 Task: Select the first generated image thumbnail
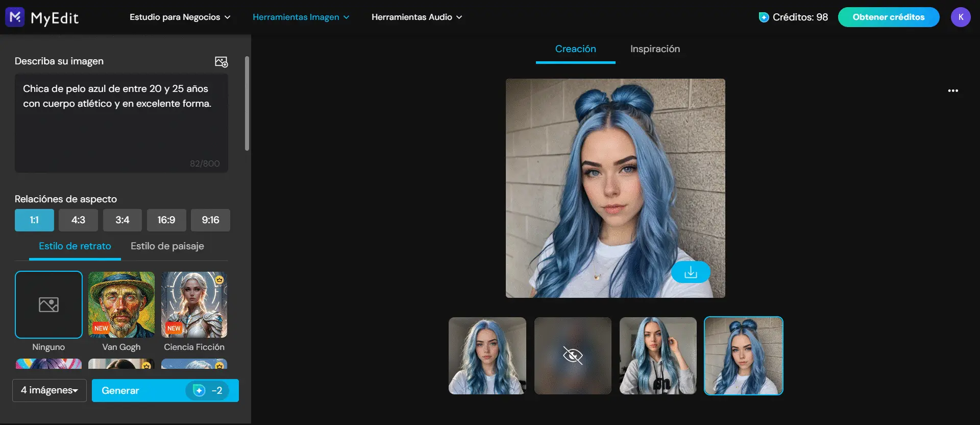click(487, 356)
